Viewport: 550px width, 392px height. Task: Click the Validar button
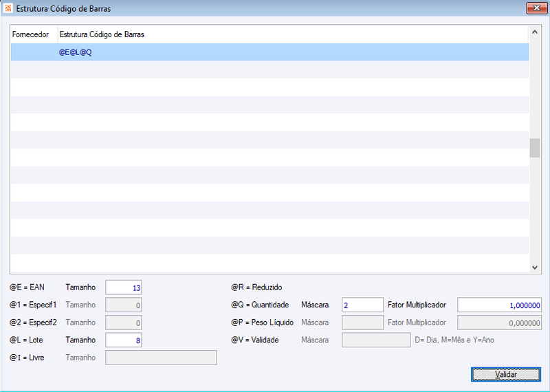click(506, 374)
